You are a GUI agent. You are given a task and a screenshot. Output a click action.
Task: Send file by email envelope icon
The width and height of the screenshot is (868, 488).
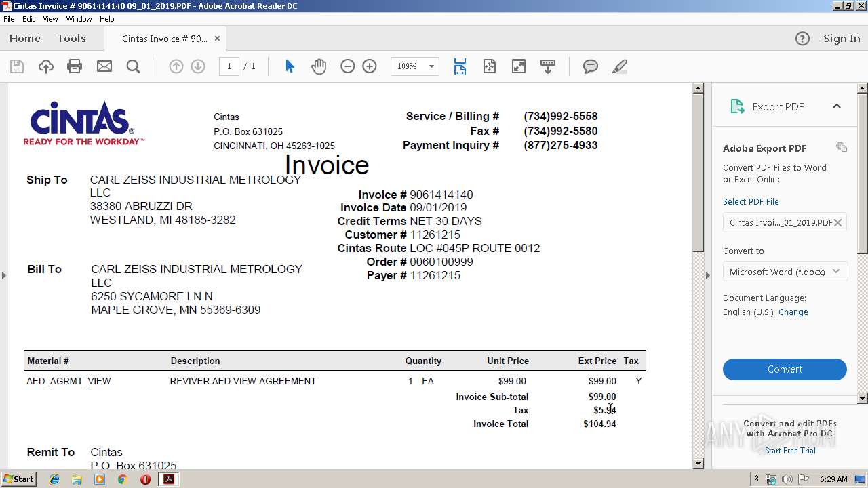(x=104, y=66)
